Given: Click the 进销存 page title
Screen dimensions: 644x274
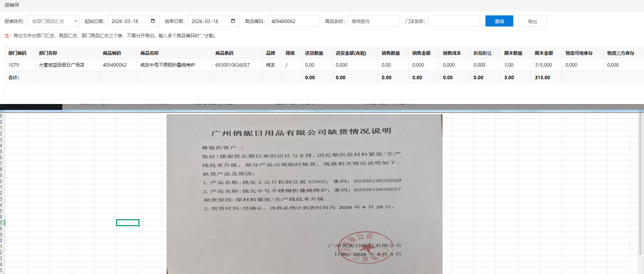Looking at the screenshot, I should click(12, 5).
